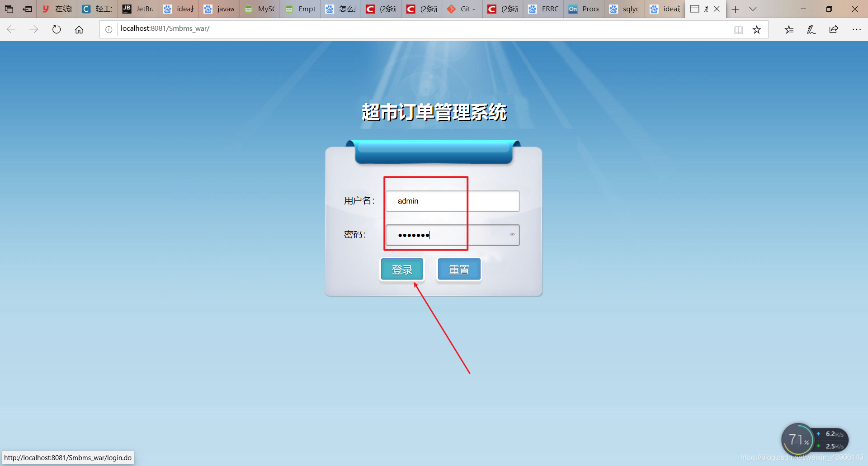Toggle password visibility with the eye icon

[x=512, y=234]
